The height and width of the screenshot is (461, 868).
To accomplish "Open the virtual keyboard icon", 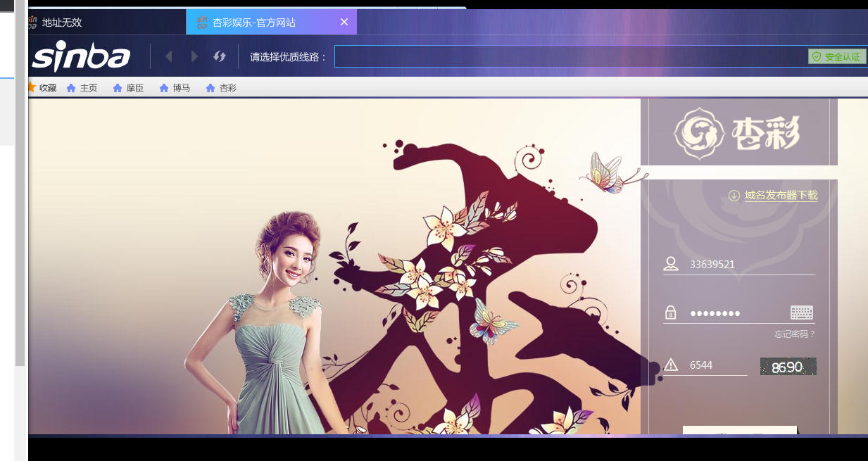I will pyautogui.click(x=802, y=312).
